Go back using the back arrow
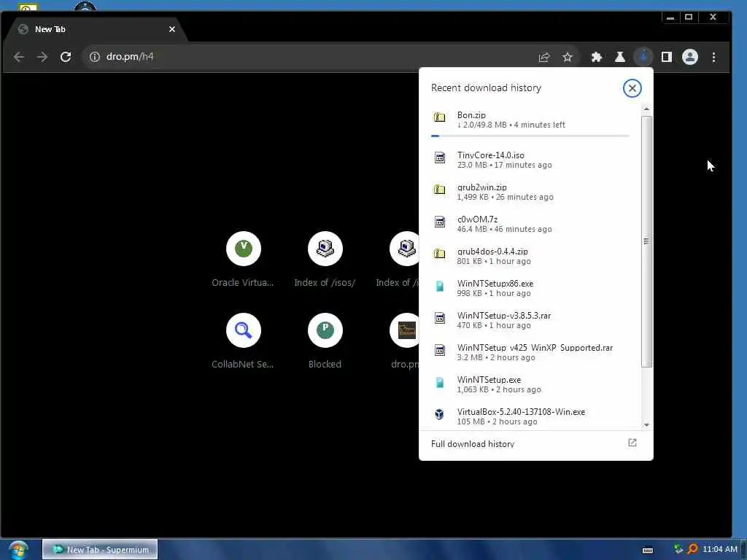The width and height of the screenshot is (747, 560). click(x=19, y=57)
